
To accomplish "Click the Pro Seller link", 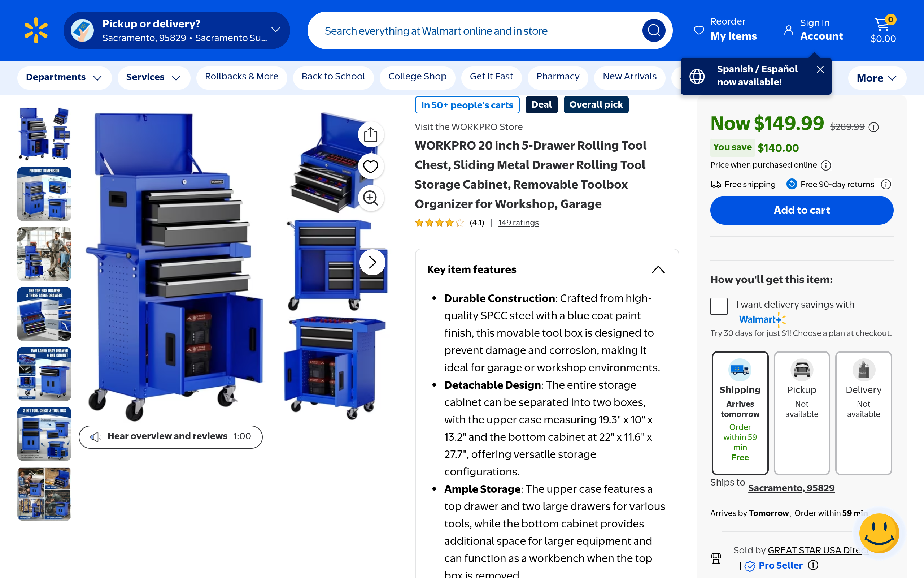I will 780,565.
